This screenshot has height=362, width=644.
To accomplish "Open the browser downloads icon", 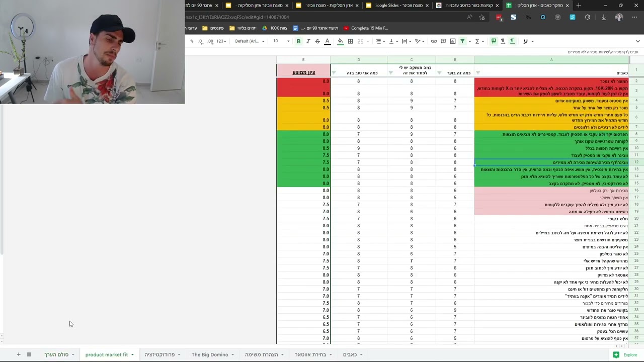I will tap(604, 17).
